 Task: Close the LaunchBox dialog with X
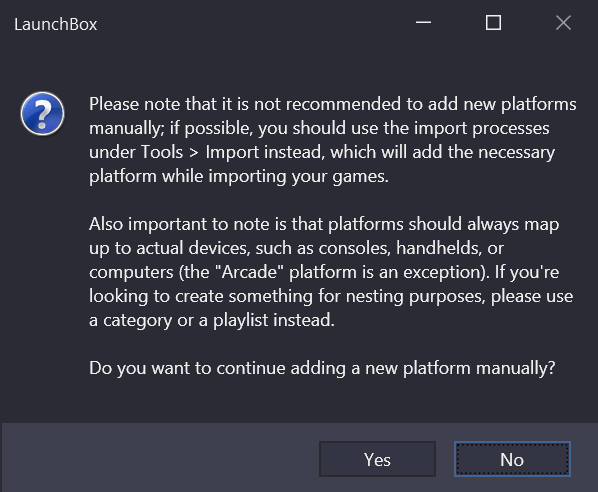click(x=563, y=23)
